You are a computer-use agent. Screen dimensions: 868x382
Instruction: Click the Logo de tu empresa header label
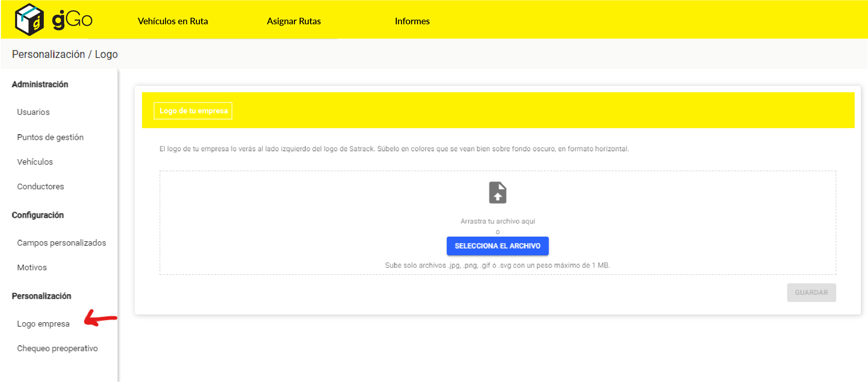[x=193, y=110]
